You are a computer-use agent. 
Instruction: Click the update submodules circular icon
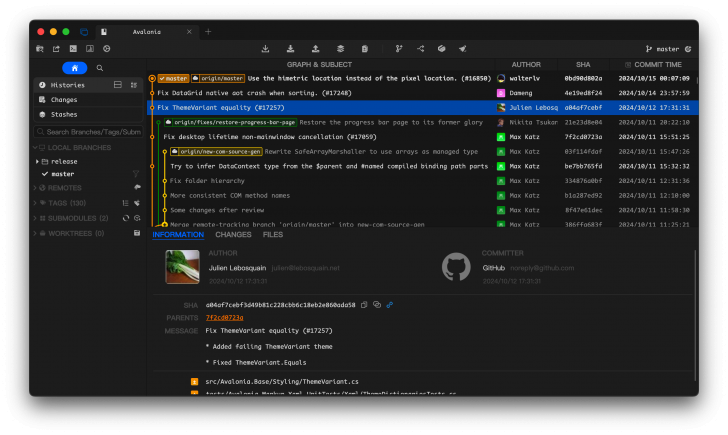[x=126, y=218]
